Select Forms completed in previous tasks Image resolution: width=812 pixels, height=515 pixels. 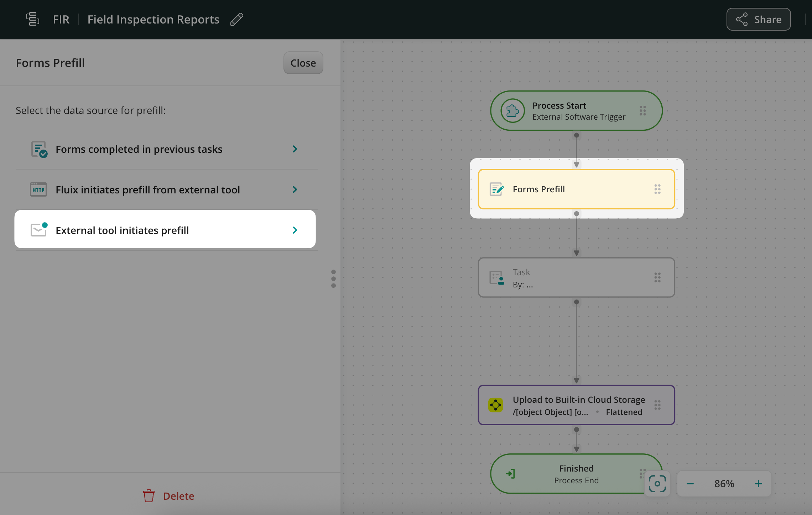139,149
